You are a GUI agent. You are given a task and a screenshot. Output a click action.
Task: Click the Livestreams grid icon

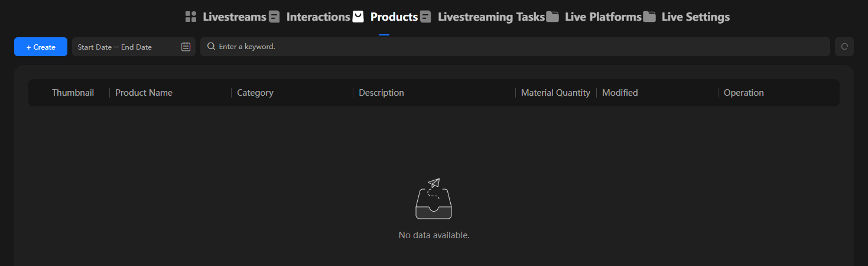point(190,17)
